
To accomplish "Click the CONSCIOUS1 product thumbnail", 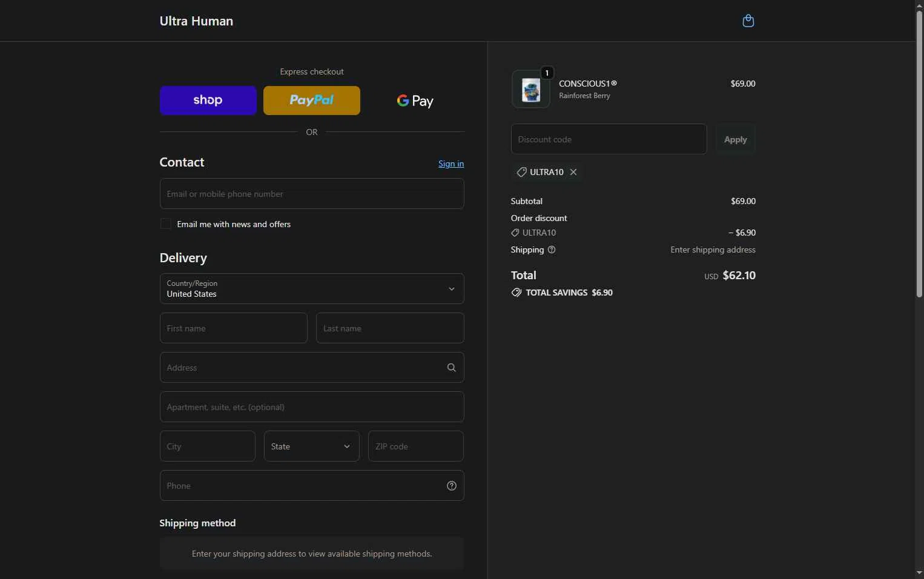I will [531, 89].
